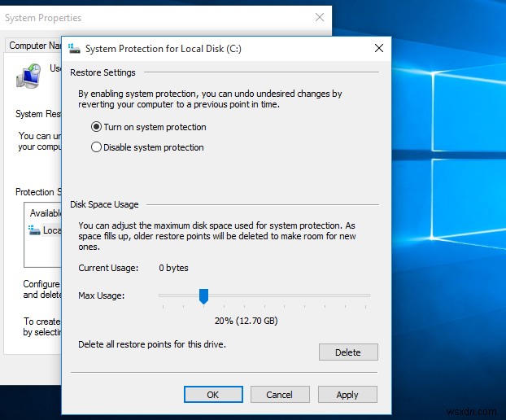Click Delete to remove all restore points
The image size is (506, 420).
[348, 352]
